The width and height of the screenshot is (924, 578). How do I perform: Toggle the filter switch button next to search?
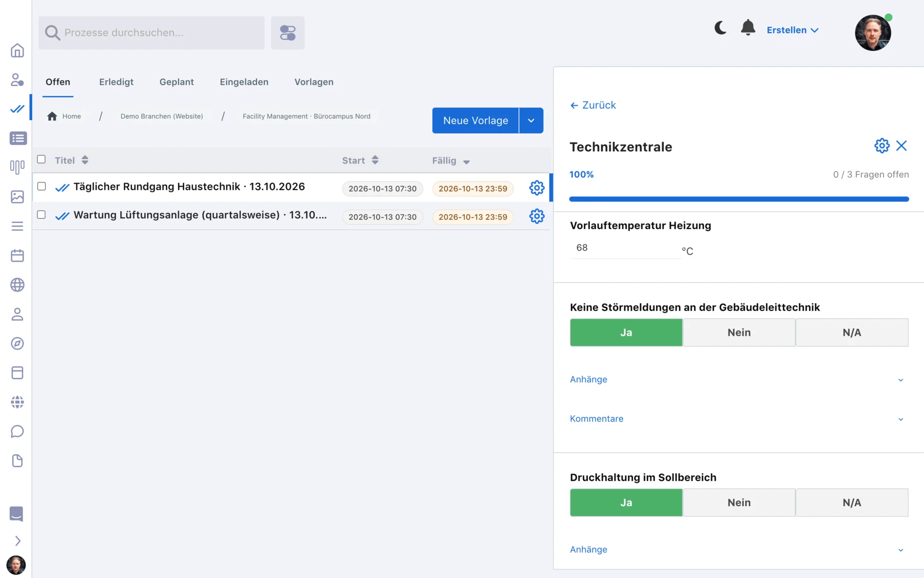287,32
